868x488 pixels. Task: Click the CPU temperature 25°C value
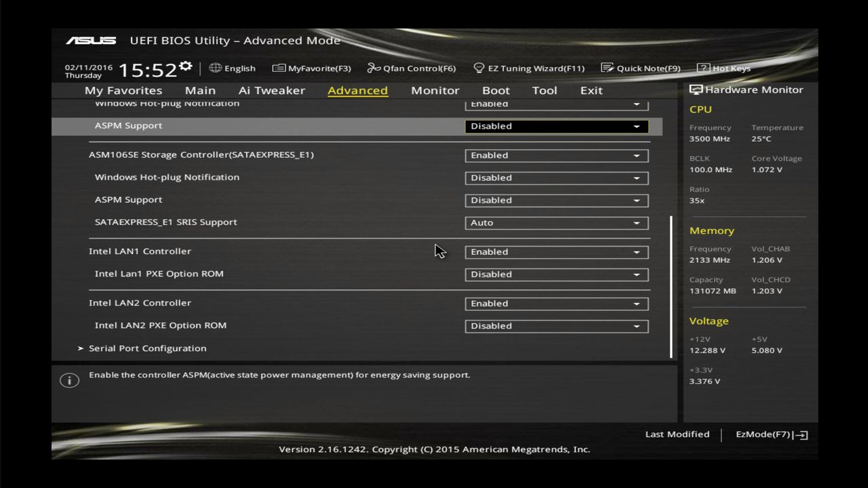tap(762, 139)
